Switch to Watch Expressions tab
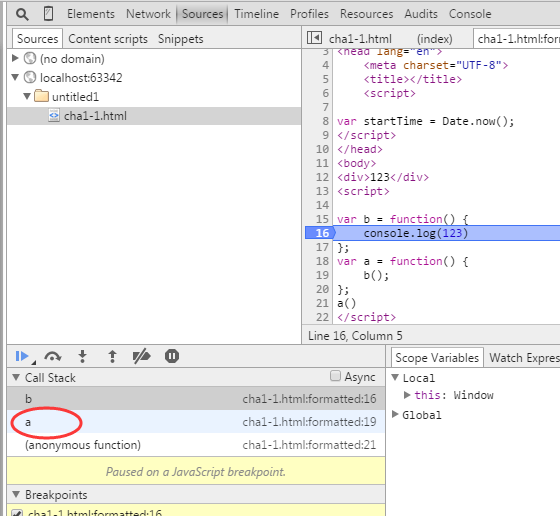 tap(524, 357)
